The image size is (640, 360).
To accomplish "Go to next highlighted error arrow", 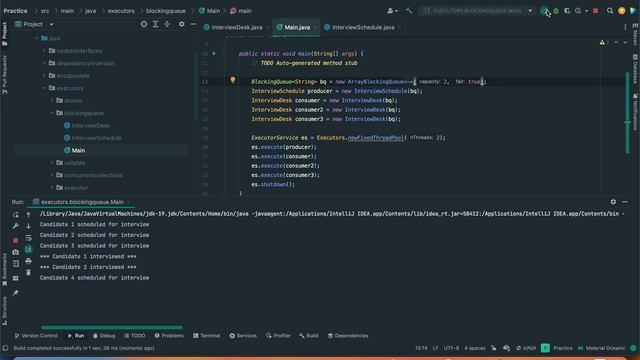I will coord(625,42).
